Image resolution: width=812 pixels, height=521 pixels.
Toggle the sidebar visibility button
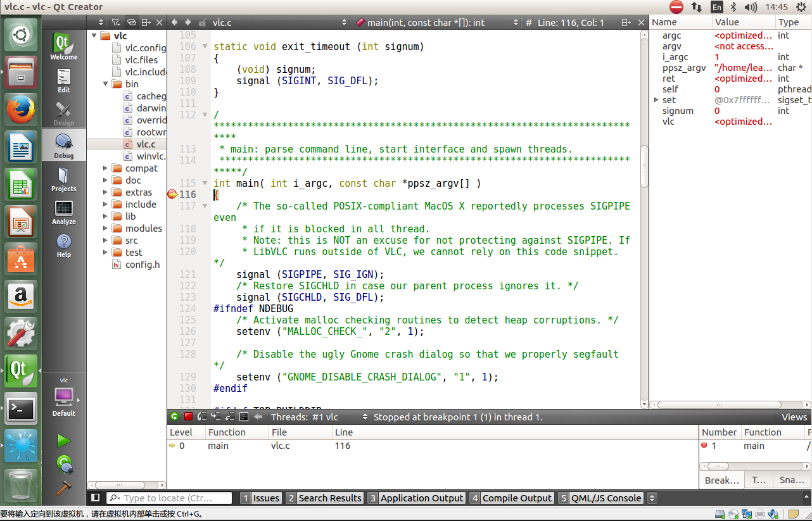(x=96, y=498)
